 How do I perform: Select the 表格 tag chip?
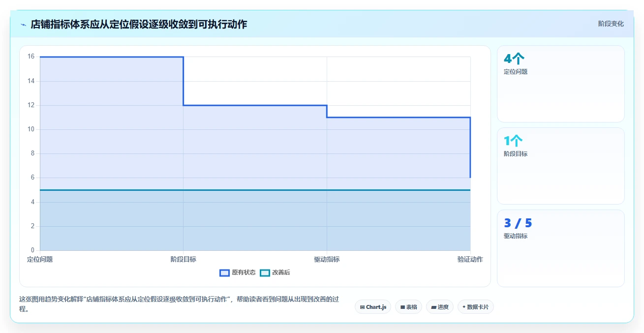click(x=408, y=307)
